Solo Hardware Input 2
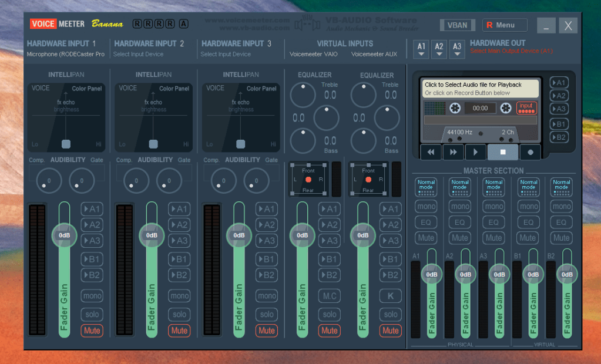Screen dimensions: 601x364 179,314
